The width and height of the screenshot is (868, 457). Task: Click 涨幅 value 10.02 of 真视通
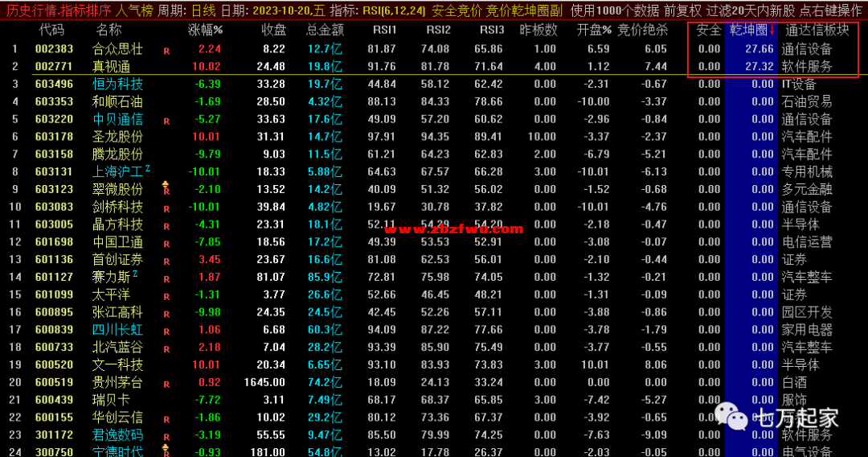(206, 67)
